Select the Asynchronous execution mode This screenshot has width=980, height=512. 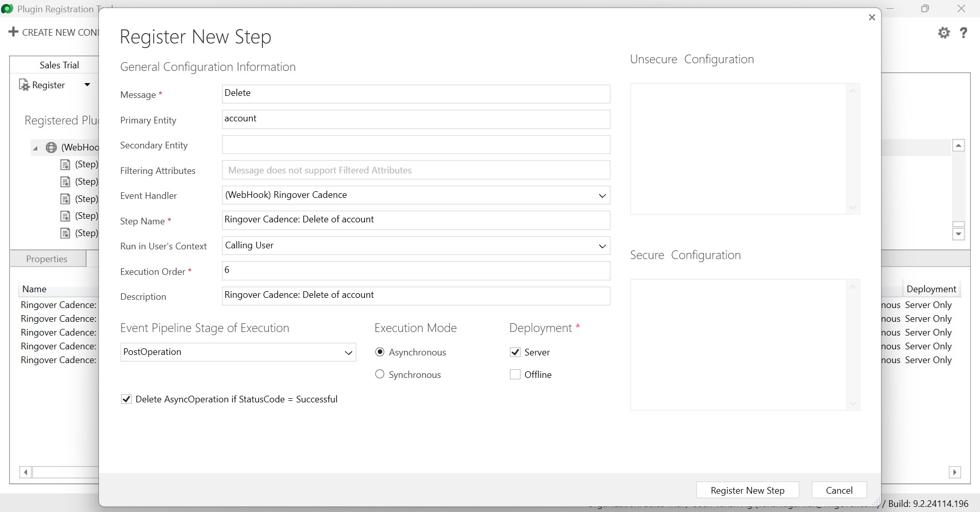tap(379, 352)
